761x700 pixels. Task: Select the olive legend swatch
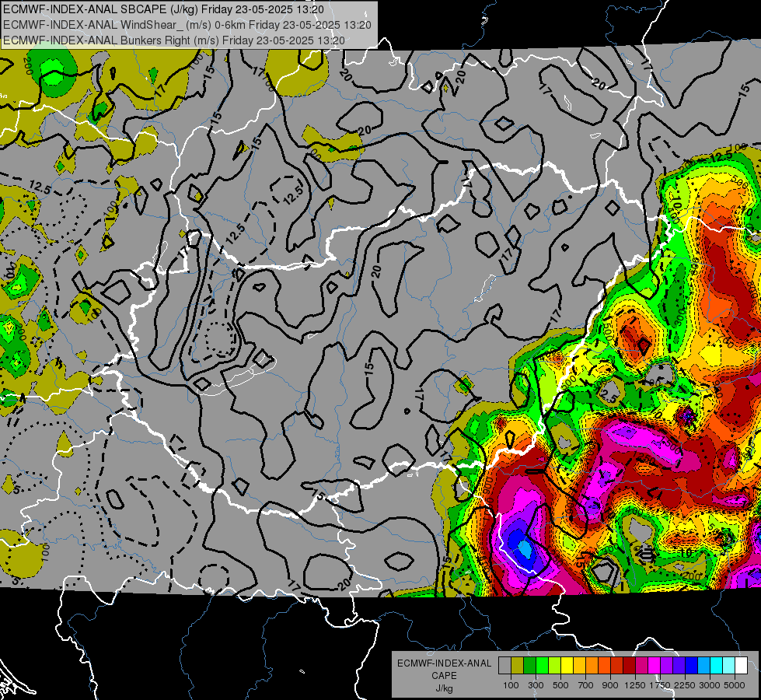pyautogui.click(x=518, y=666)
